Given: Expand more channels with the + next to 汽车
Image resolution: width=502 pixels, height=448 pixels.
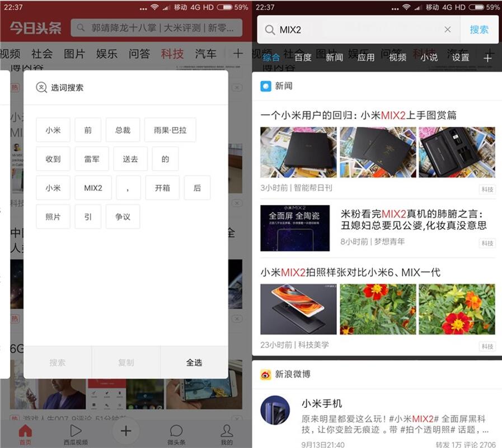Looking at the screenshot, I should pos(237,54).
